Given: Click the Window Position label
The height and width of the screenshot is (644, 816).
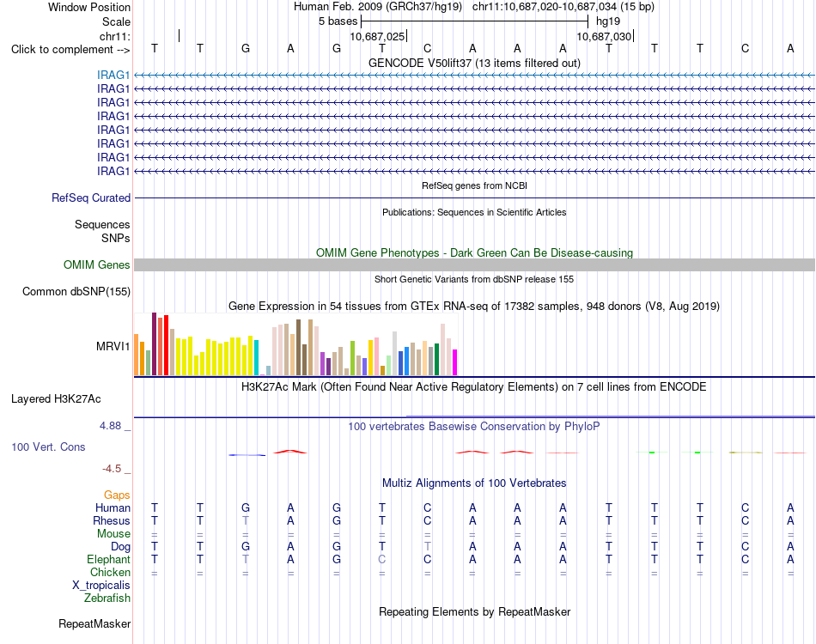Looking at the screenshot, I should pyautogui.click(x=89, y=7).
